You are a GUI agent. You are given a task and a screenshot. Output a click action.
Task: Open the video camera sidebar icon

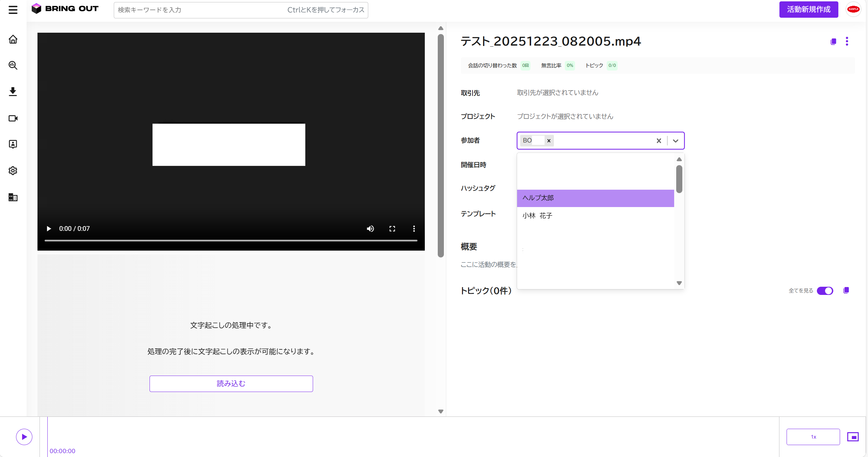[x=13, y=118]
